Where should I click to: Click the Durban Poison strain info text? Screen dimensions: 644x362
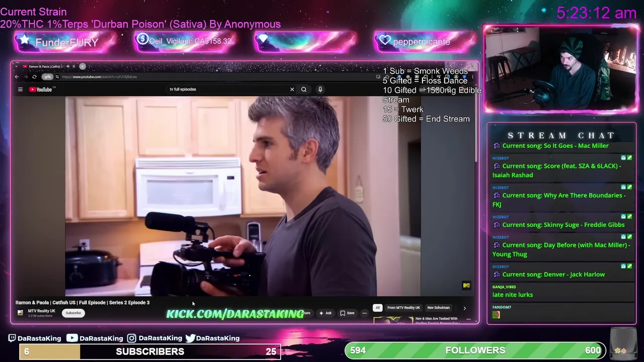(140, 24)
